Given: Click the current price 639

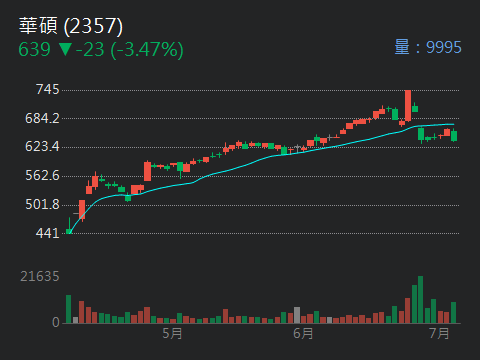Looking at the screenshot, I should [34, 50].
